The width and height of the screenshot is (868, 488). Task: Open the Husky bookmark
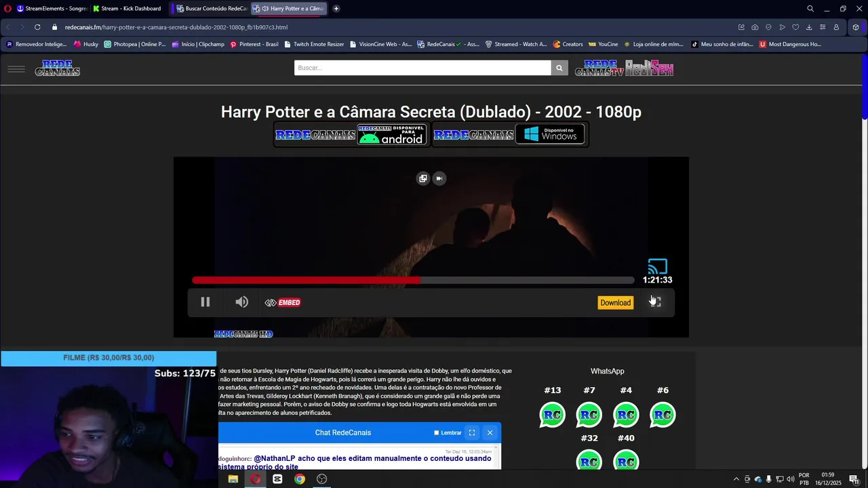pos(86,44)
